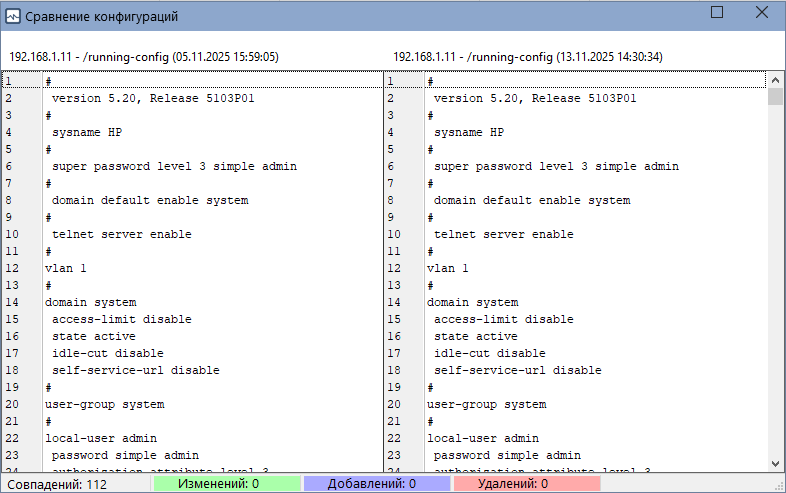This screenshot has height=493, width=786.
Task: Click the app icon in the title bar
Action: (x=13, y=17)
